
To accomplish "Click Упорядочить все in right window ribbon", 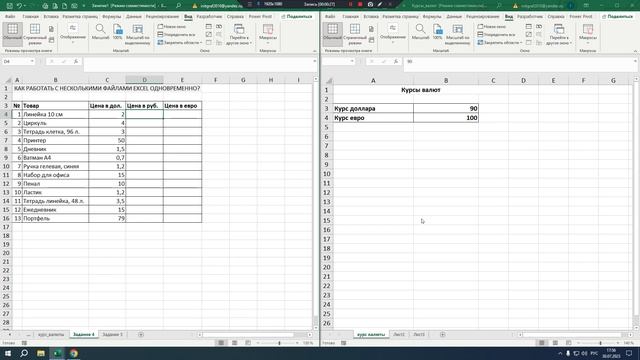I will (496, 34).
